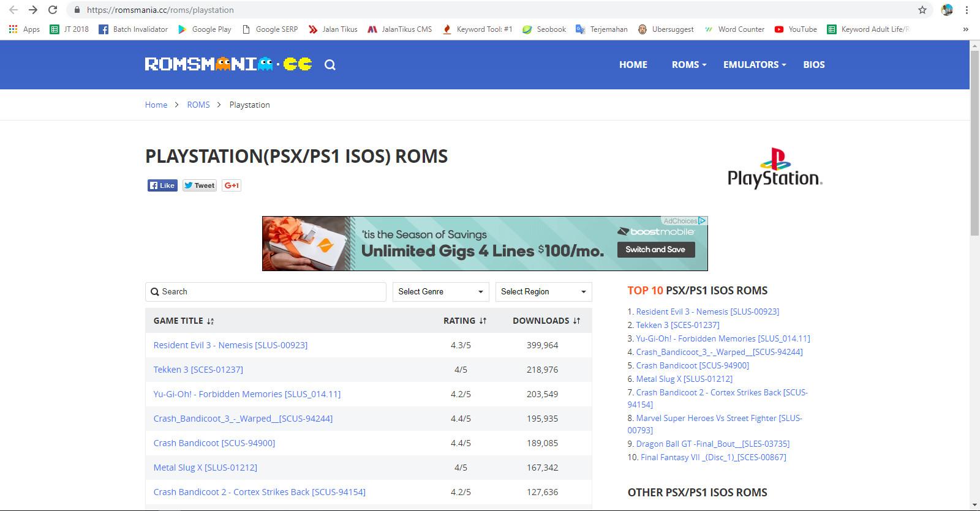This screenshot has height=511, width=980.
Task: Open Top 10 entry Tekken 3
Action: 678,325
